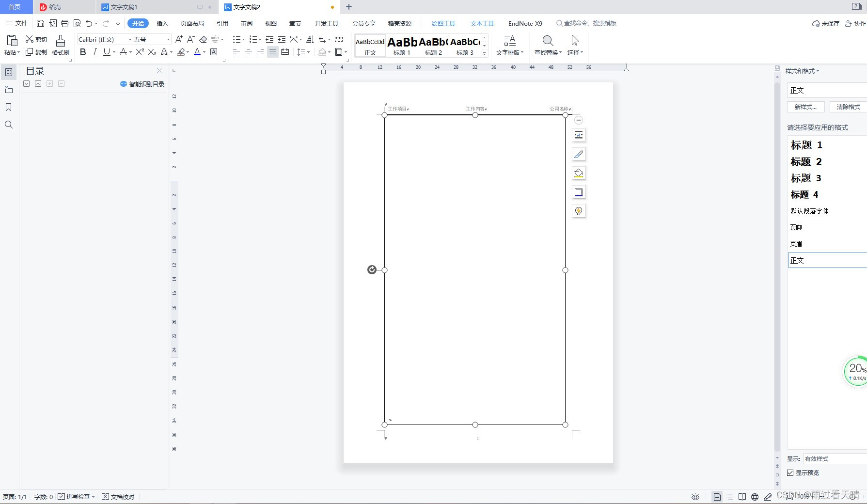Open 查找替换 dropdown
Viewport: 867px width, 504px height.
[x=548, y=52]
